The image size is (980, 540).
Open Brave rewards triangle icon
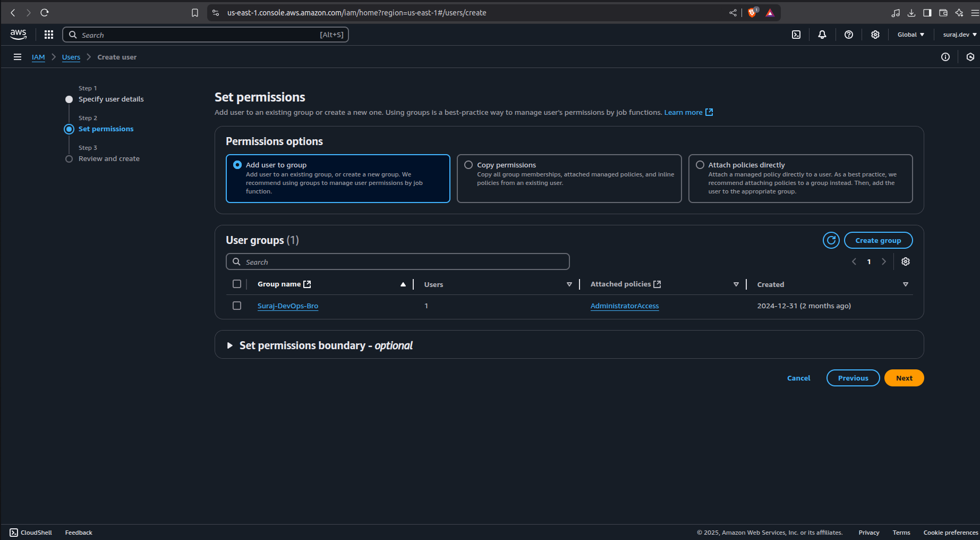[770, 13]
